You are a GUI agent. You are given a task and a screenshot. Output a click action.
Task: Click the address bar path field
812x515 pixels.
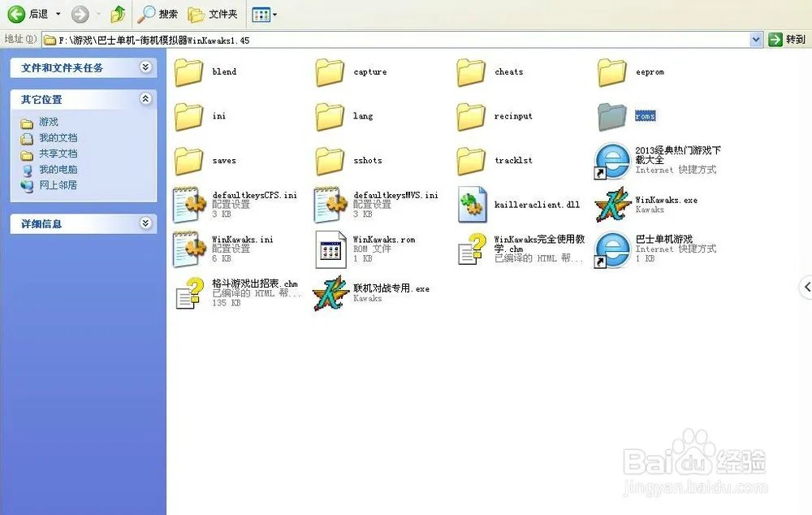[396, 40]
